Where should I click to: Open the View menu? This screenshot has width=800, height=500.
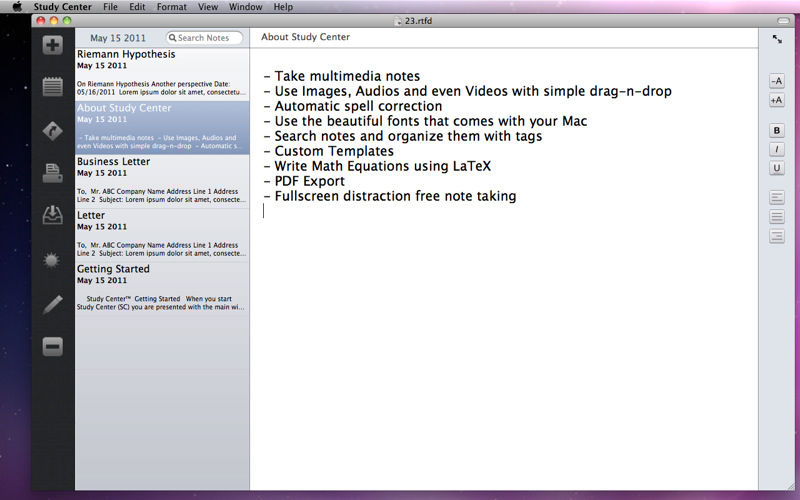click(208, 7)
